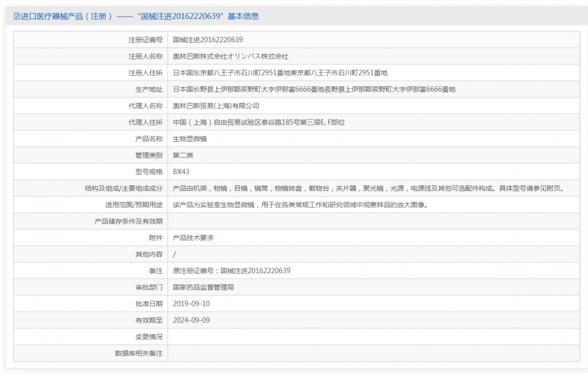The width and height of the screenshot is (588, 377).
Task: Click the 型号规格 label
Action: 149,172
